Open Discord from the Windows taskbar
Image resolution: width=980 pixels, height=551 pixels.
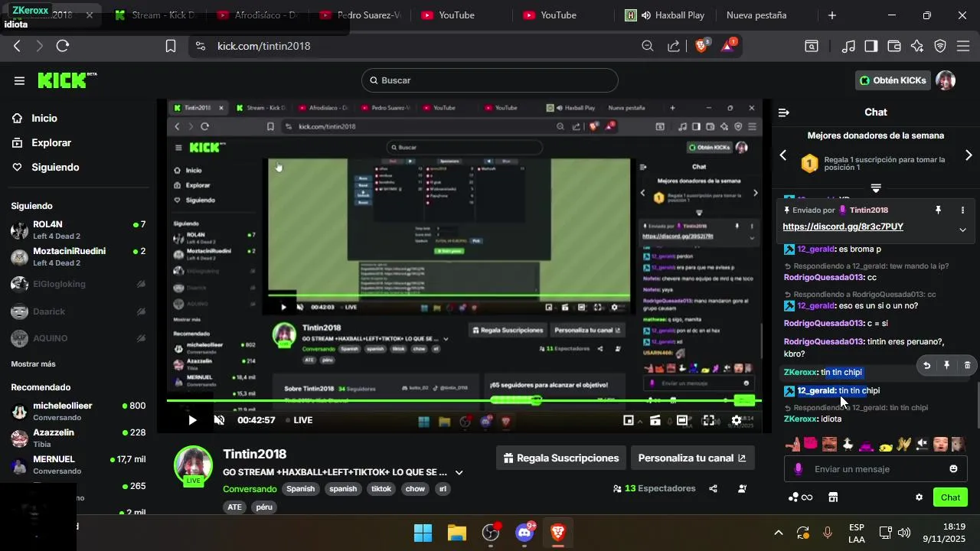[524, 533]
